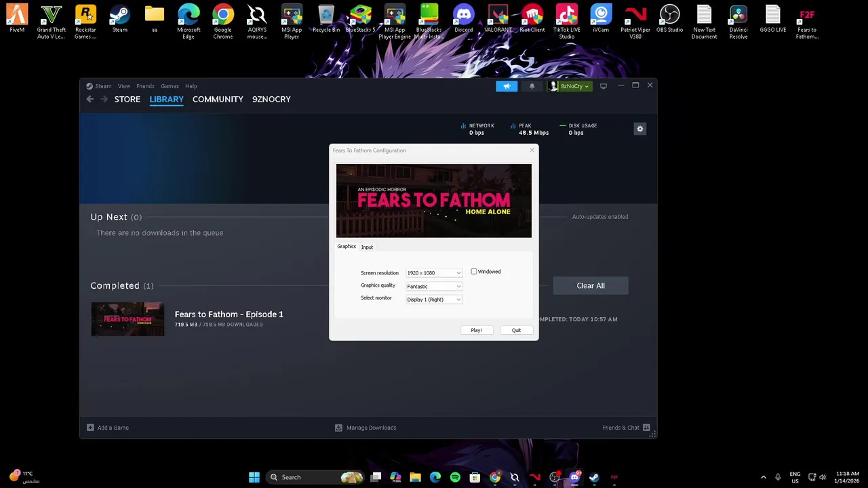
Task: Open the Graphics quality dropdown
Action: point(434,286)
